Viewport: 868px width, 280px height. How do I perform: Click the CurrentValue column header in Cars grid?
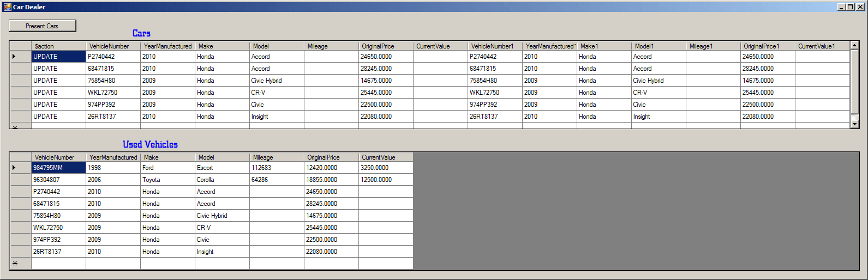[440, 46]
